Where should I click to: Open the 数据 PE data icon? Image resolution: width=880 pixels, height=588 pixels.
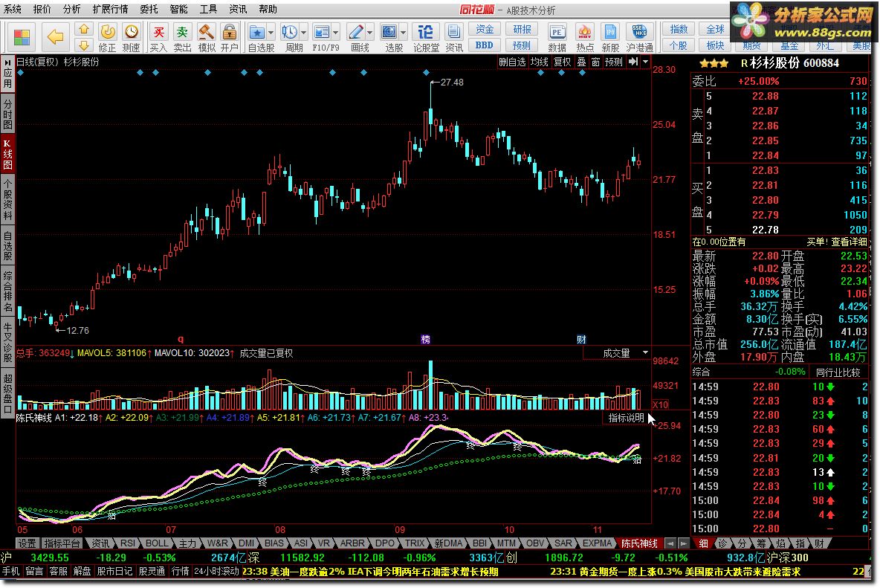[x=557, y=32]
